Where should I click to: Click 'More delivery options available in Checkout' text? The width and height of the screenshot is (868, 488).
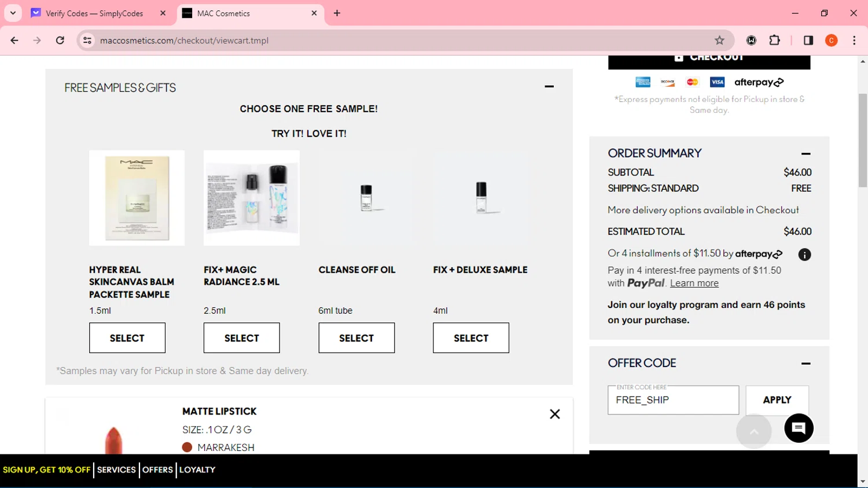pyautogui.click(x=703, y=210)
